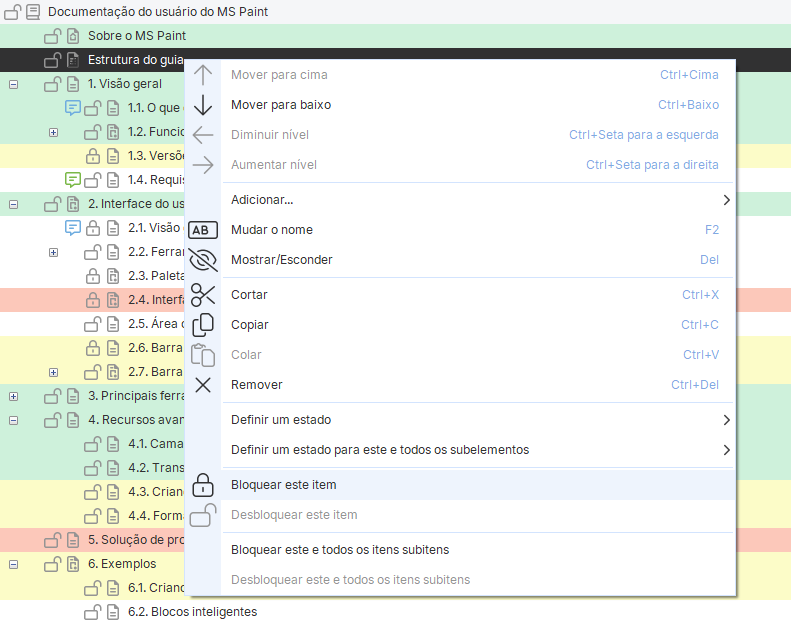Expand the 3. Principais ferramentas node
Screen dimensions: 791x625
pos(14,396)
